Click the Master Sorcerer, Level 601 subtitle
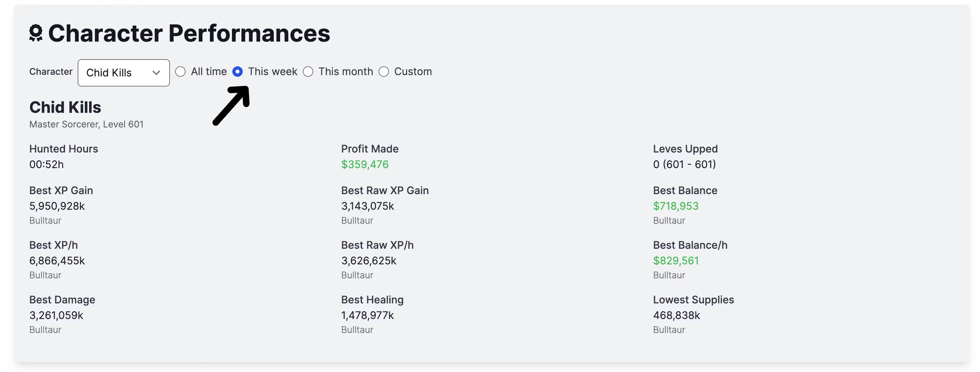980x372 pixels. tap(86, 125)
